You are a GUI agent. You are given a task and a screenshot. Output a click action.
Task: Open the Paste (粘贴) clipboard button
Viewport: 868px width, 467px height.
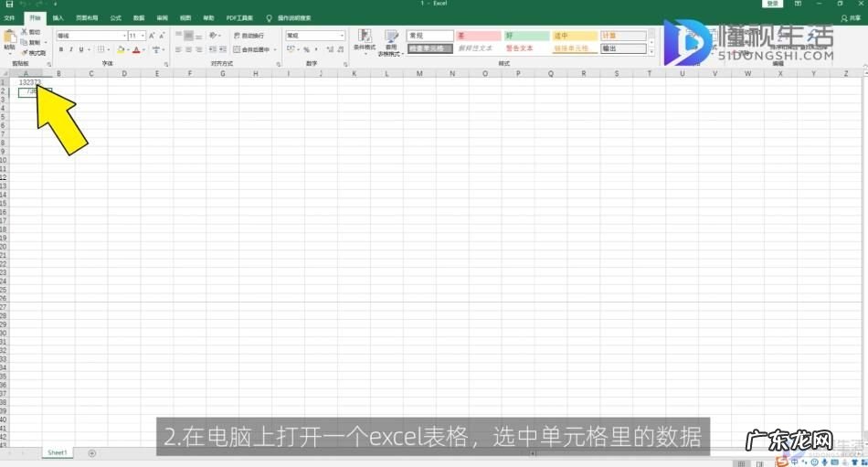click(9, 40)
